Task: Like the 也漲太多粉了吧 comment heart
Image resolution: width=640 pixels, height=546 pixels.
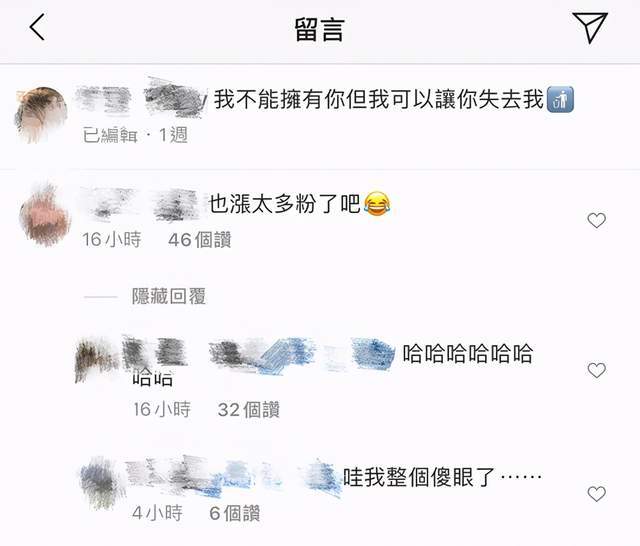Action: (596, 220)
